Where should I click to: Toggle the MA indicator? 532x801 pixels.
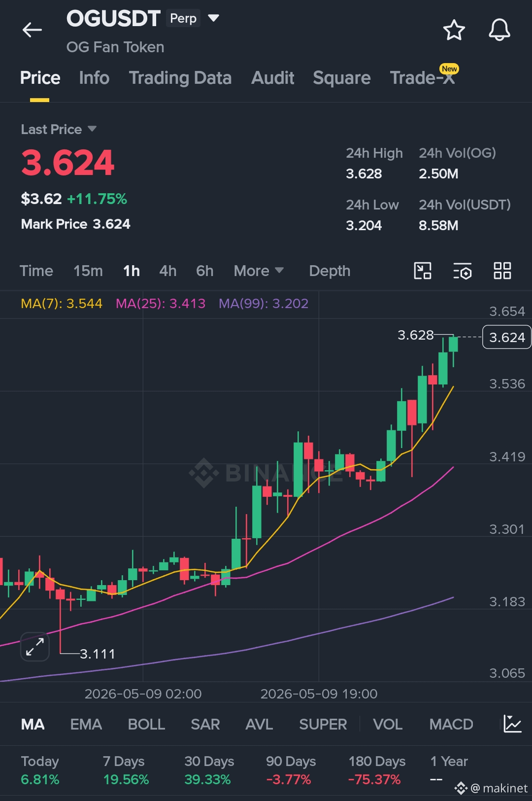pyautogui.click(x=33, y=724)
